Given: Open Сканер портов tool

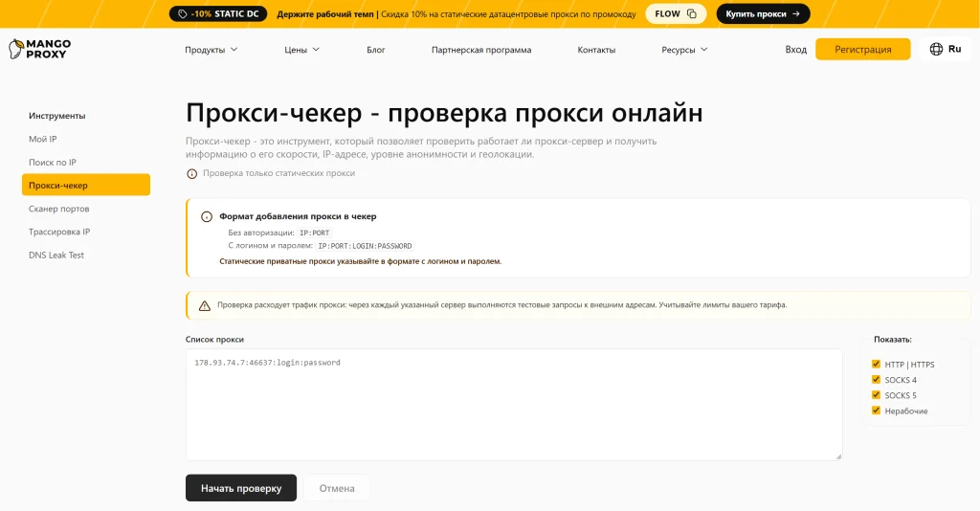Looking at the screenshot, I should (x=58, y=209).
